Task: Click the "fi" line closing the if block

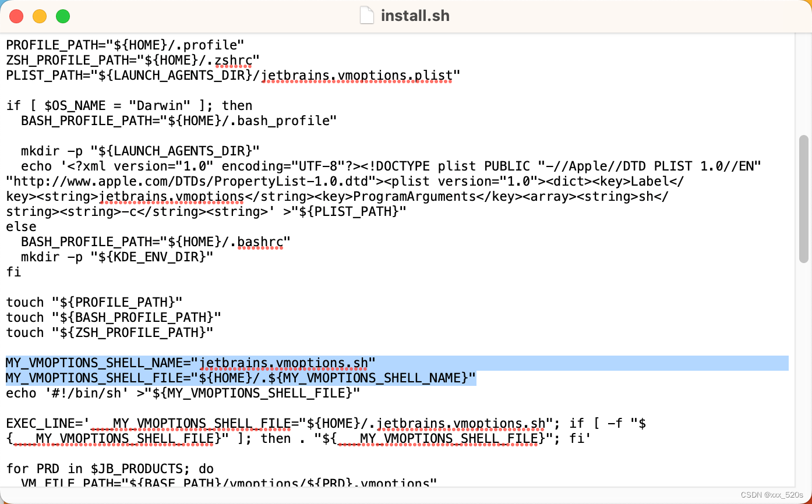Action: tap(13, 272)
